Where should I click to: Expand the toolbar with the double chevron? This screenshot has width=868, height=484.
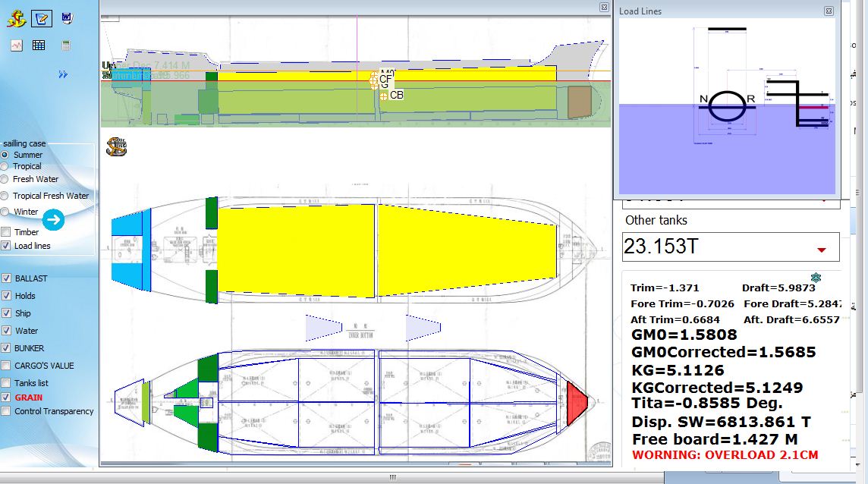(x=63, y=74)
